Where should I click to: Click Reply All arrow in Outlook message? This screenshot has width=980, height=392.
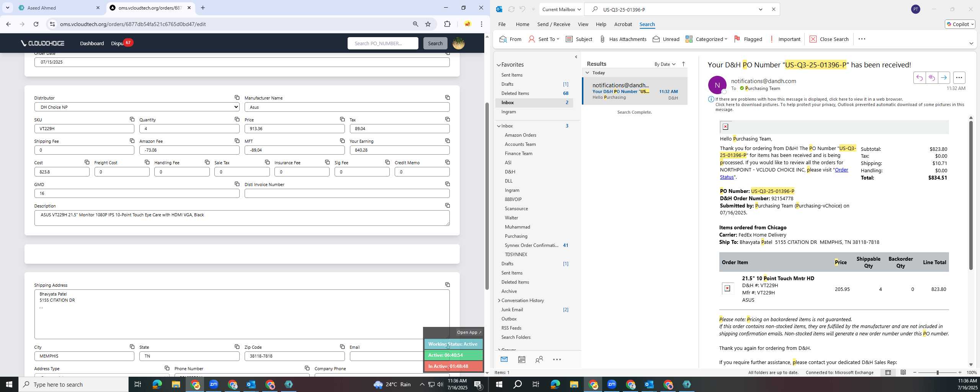[932, 78]
